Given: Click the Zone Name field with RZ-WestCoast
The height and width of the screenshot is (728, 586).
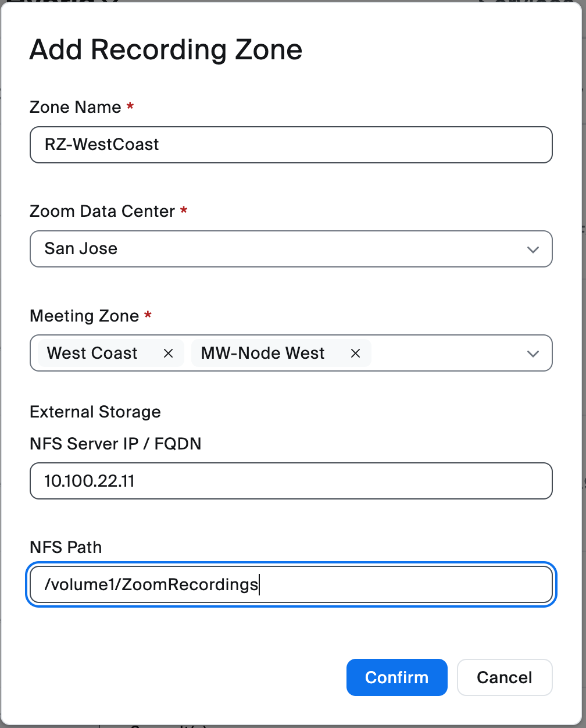Looking at the screenshot, I should (x=291, y=145).
